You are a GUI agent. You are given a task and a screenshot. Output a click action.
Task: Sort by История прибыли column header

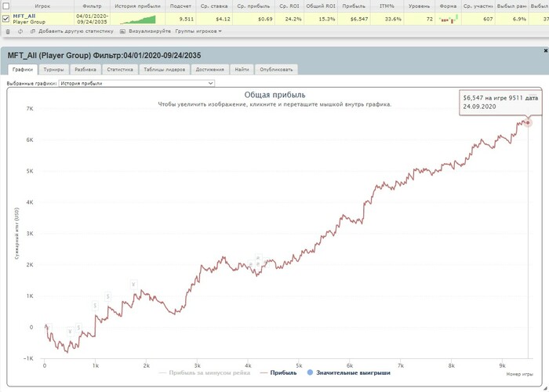click(x=137, y=6)
